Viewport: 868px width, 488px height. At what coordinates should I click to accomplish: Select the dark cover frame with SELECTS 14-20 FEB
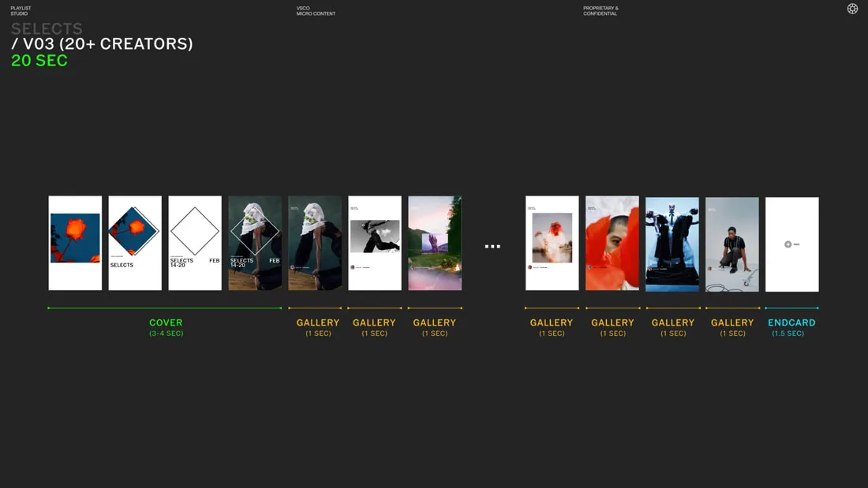pos(255,243)
